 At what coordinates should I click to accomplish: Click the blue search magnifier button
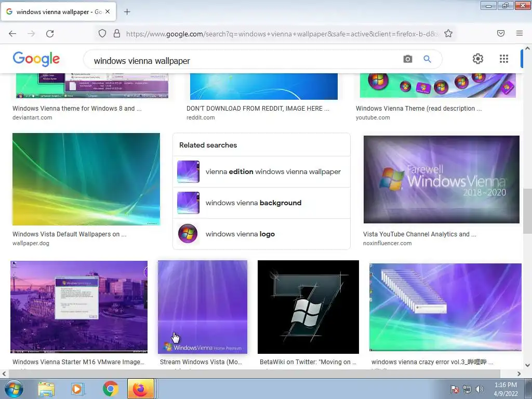click(427, 59)
